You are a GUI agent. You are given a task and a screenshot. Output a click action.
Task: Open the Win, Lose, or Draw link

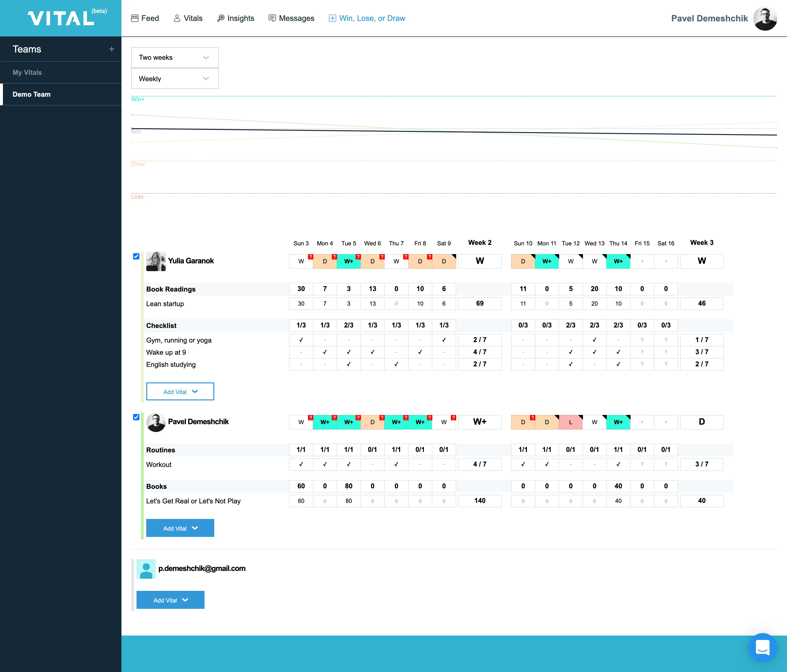(x=372, y=18)
